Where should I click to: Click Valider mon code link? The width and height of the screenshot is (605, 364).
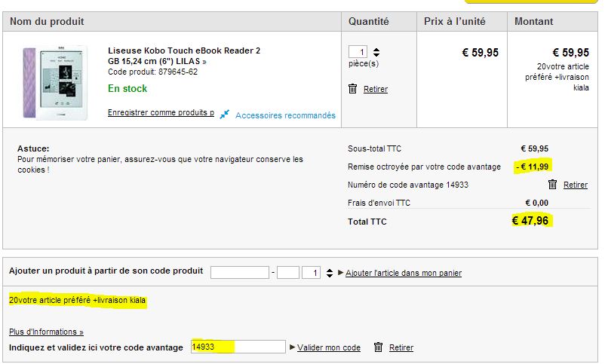(x=329, y=347)
